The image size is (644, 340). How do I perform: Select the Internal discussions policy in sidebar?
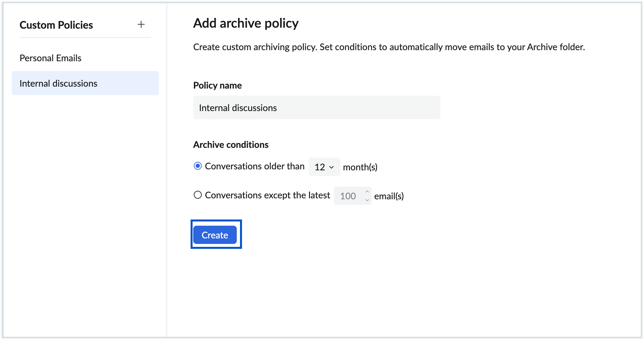coord(85,83)
